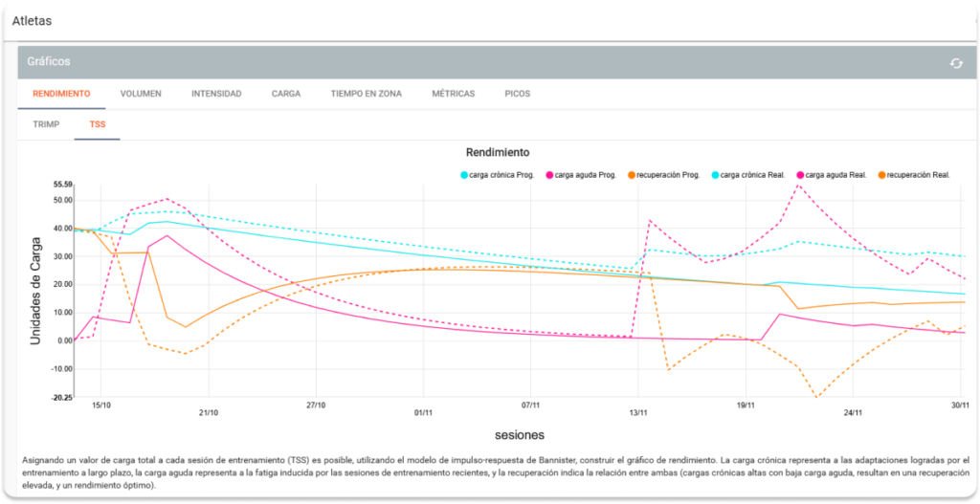Click the sesiones x-axis label
The width and height of the screenshot is (980, 504).
pos(520,435)
